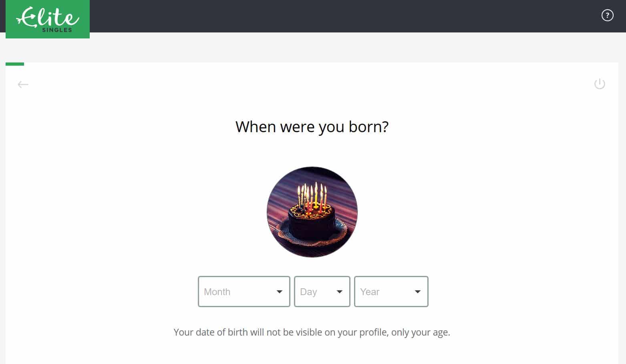
Task: Click the Year dropdown arrow
Action: 417,292
